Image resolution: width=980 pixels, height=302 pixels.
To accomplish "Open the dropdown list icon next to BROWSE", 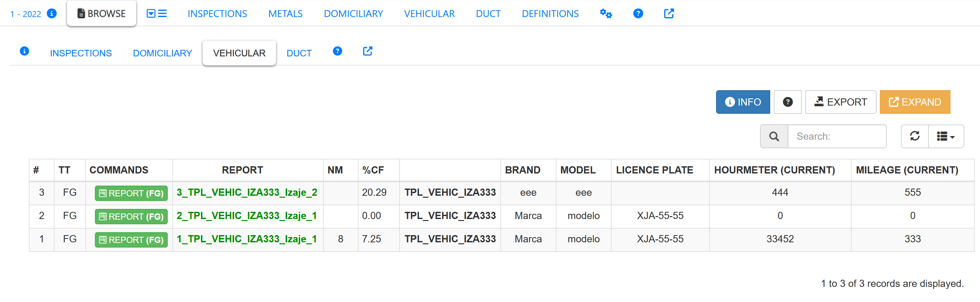I will tap(156, 14).
